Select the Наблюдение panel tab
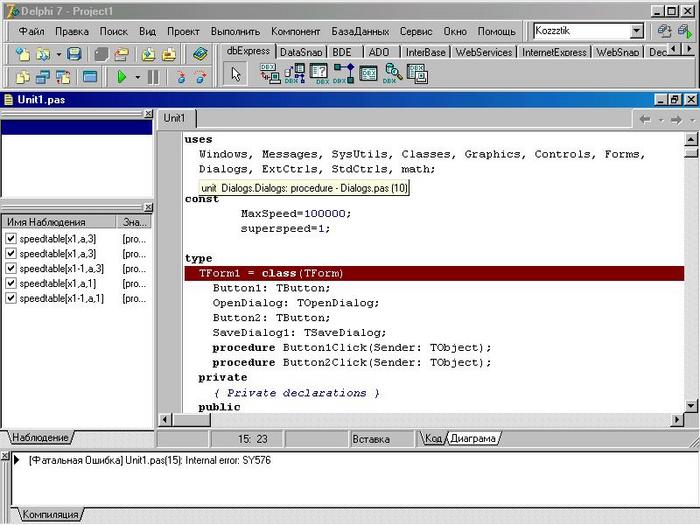Viewport: 700px width, 525px height. (40, 438)
